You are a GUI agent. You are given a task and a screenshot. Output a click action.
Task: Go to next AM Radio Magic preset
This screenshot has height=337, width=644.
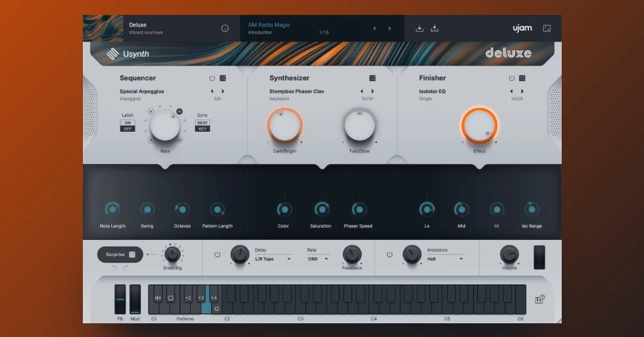pyautogui.click(x=390, y=29)
